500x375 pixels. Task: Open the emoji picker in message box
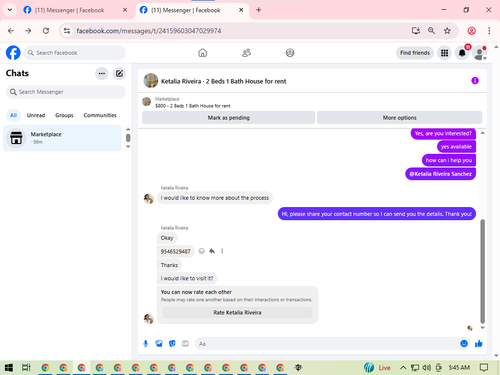(464, 343)
